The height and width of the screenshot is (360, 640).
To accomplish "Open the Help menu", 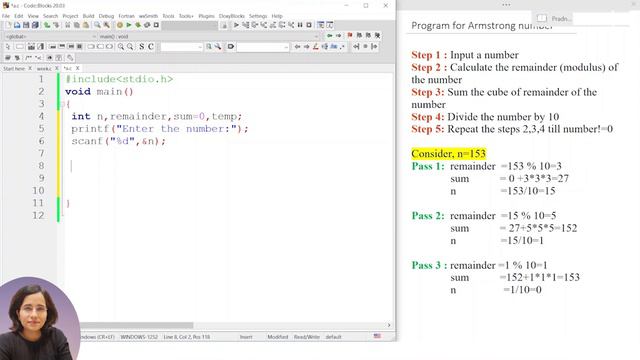I will click(x=277, y=16).
